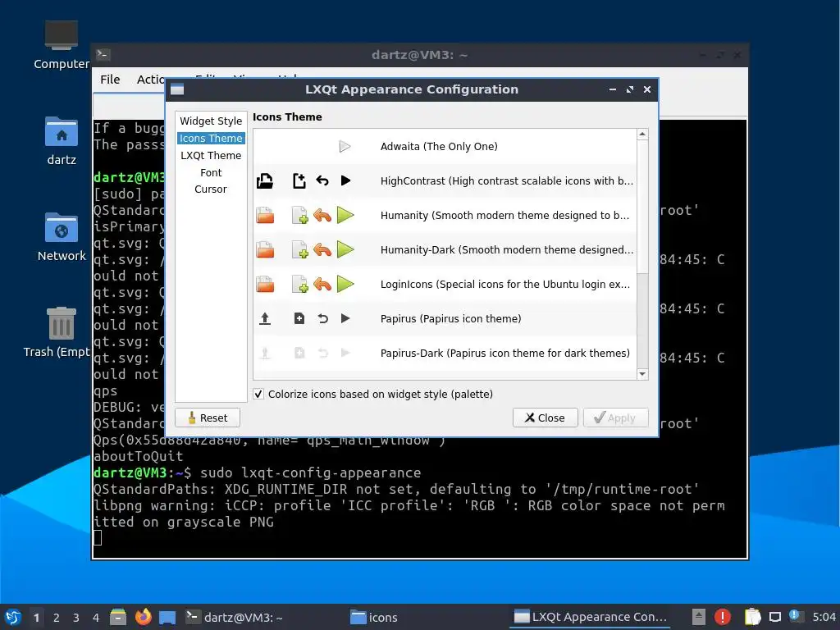Click the Reset button
The width and height of the screenshot is (840, 630).
pyautogui.click(x=208, y=418)
